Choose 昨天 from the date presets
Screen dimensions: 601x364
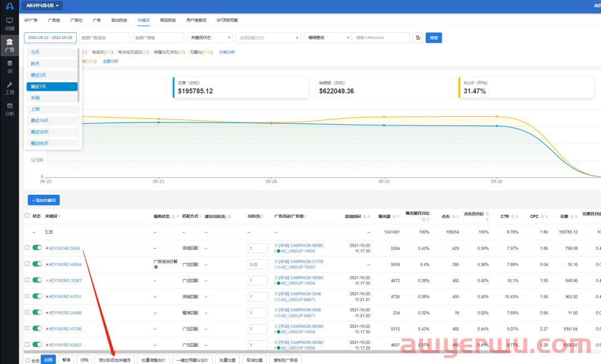tap(52, 64)
